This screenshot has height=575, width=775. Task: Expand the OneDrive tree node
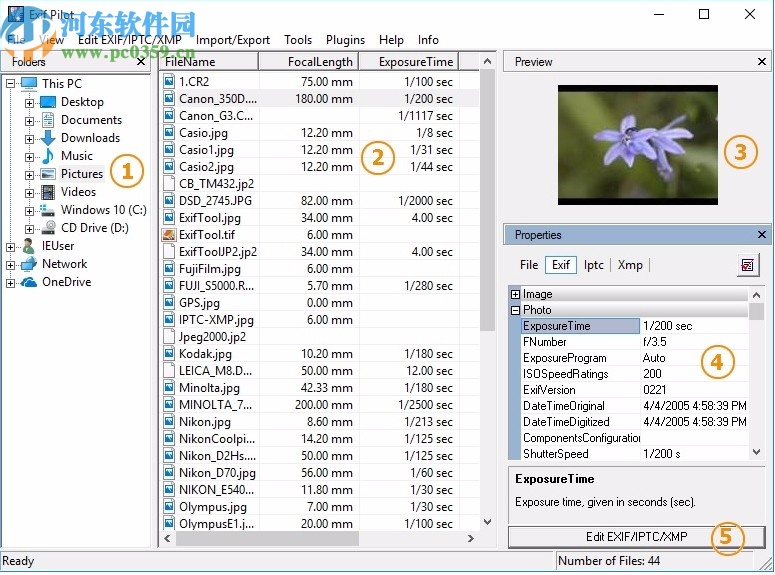click(11, 283)
